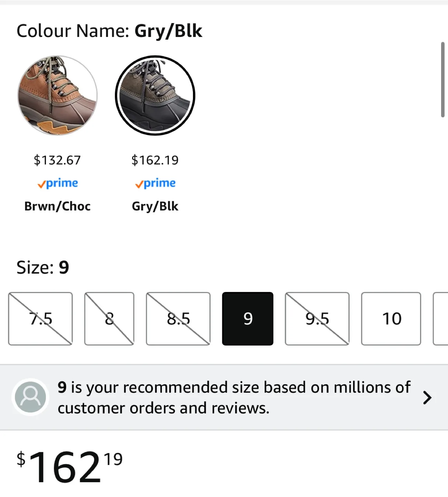Choose size 7.5
Image resolution: width=448 pixels, height=497 pixels.
[x=40, y=319]
